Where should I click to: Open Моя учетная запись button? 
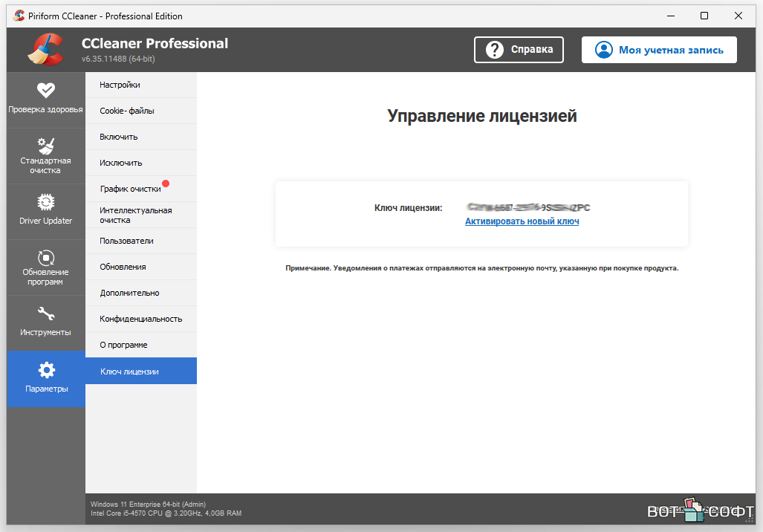[x=659, y=50]
